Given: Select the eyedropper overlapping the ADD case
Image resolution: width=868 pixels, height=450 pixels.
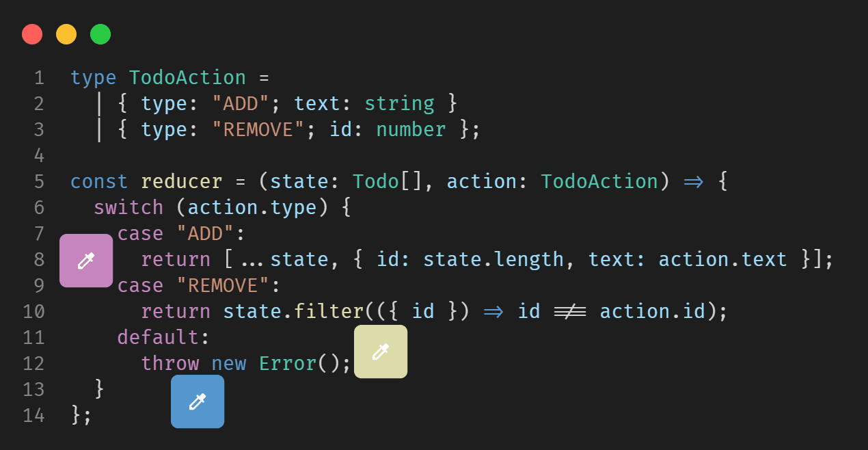Looking at the screenshot, I should 85,261.
